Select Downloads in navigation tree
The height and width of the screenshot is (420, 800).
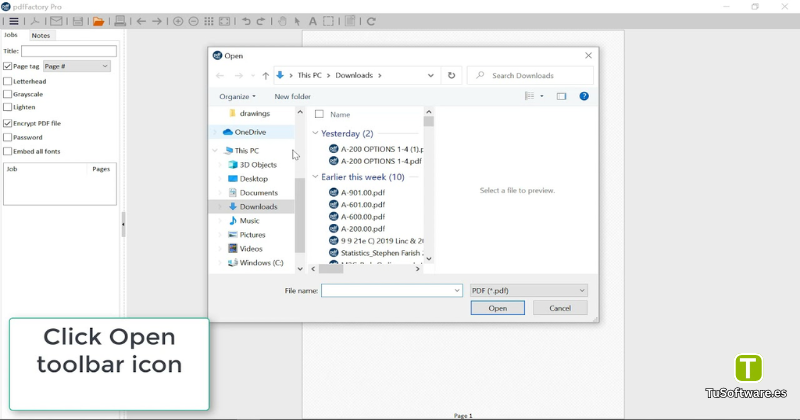tap(258, 207)
